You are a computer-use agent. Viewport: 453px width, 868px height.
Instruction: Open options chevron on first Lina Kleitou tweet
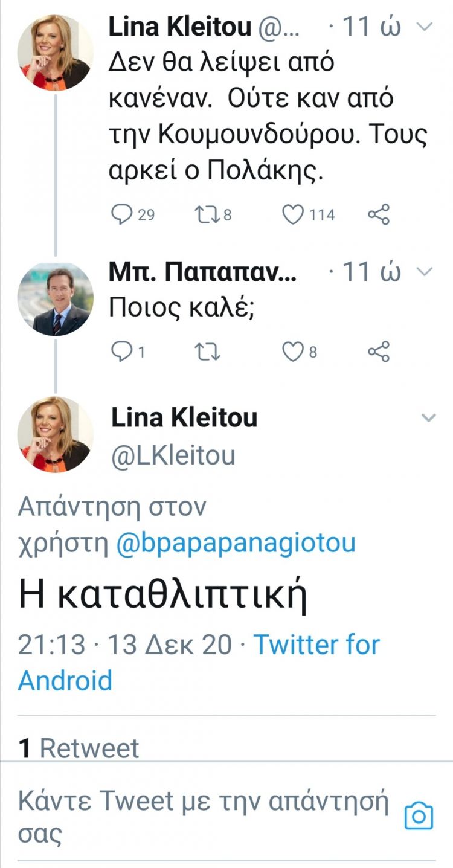426,27
